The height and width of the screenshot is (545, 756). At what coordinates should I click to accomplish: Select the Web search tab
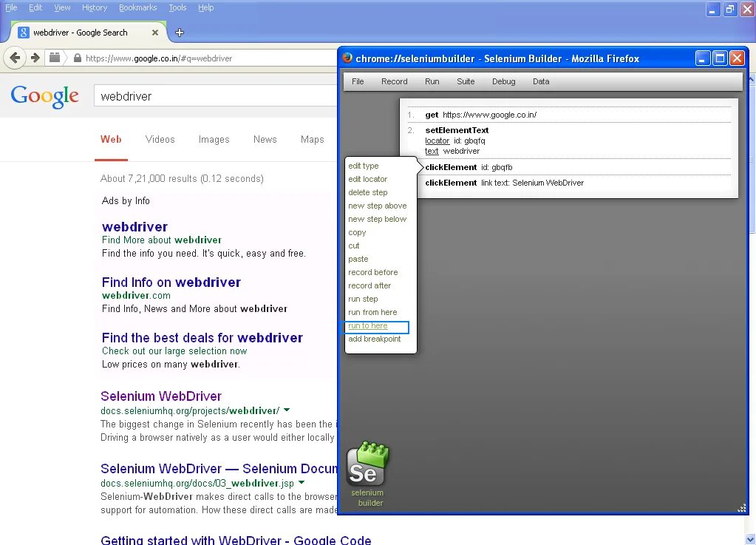tap(111, 139)
